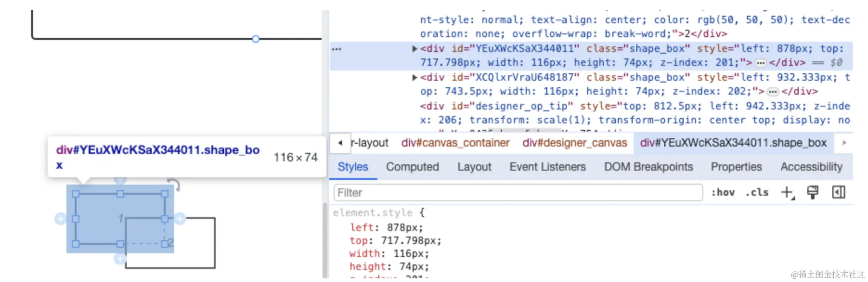
Task: Open the Accessibility tab
Action: coord(811,167)
